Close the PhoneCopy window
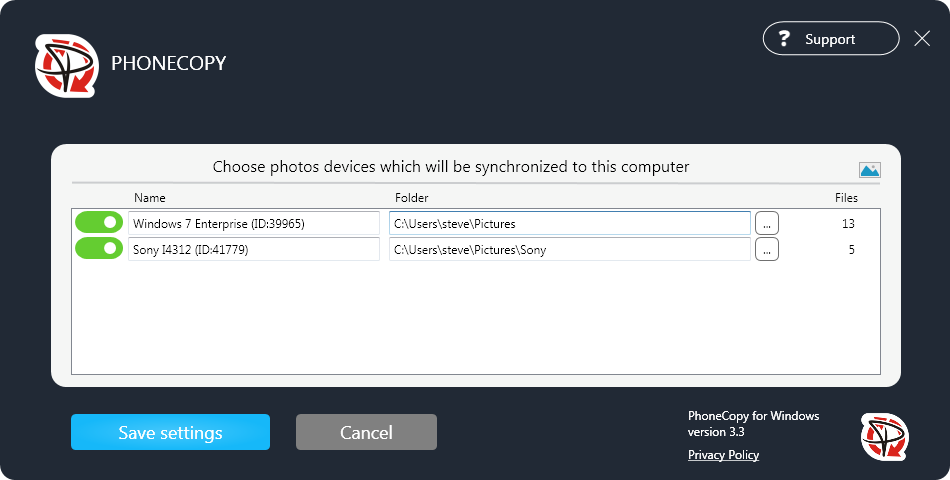 [x=922, y=39]
